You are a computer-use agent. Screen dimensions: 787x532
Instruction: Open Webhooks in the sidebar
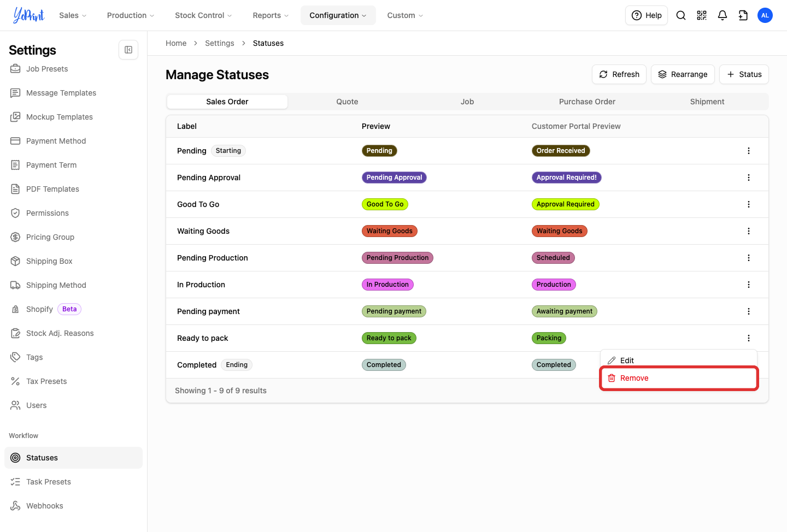[73, 506]
